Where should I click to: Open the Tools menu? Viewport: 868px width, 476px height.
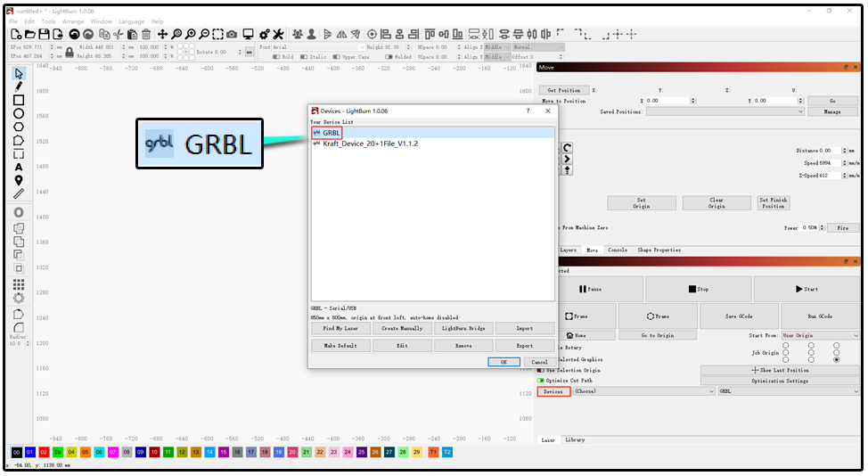[48, 21]
